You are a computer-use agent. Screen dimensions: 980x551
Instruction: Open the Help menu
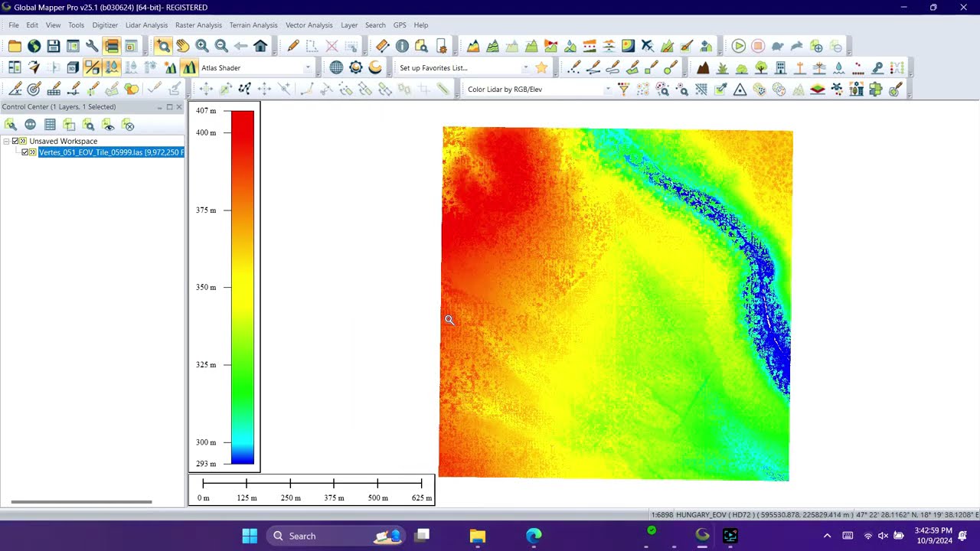(421, 25)
